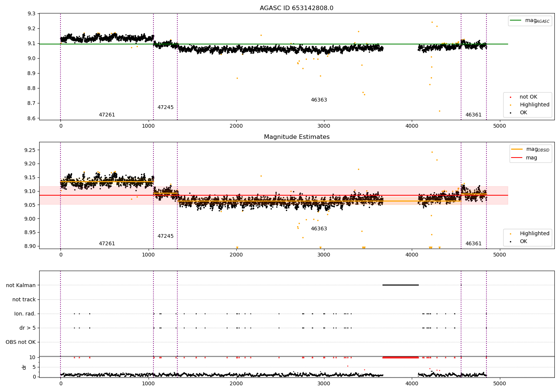Click the 9.25 y-axis tick in middle plot
The width and height of the screenshot is (560, 392).
point(30,150)
